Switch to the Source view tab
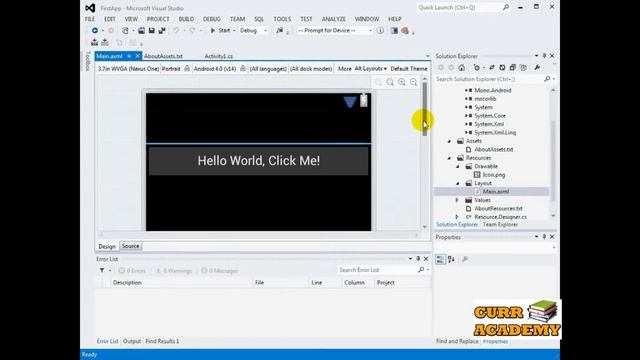The image size is (640, 360). point(131,246)
